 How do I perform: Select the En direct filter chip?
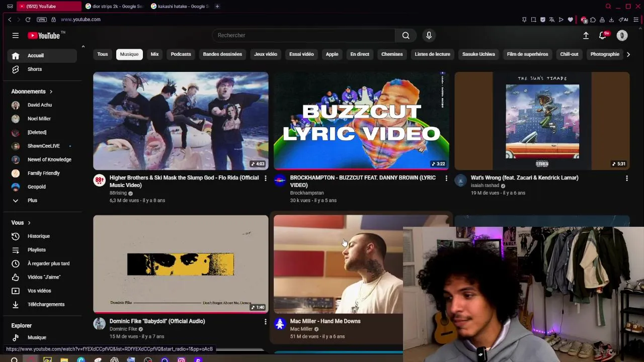click(x=360, y=54)
